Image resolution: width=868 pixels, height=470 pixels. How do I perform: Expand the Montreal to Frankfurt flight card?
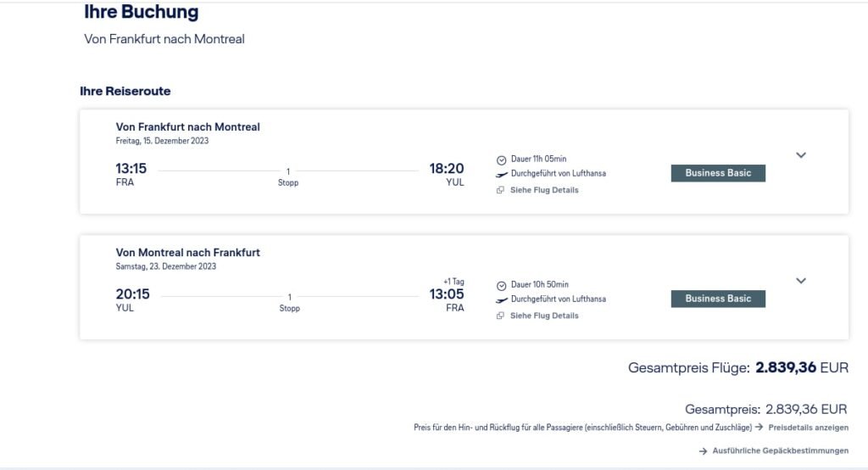click(800, 281)
